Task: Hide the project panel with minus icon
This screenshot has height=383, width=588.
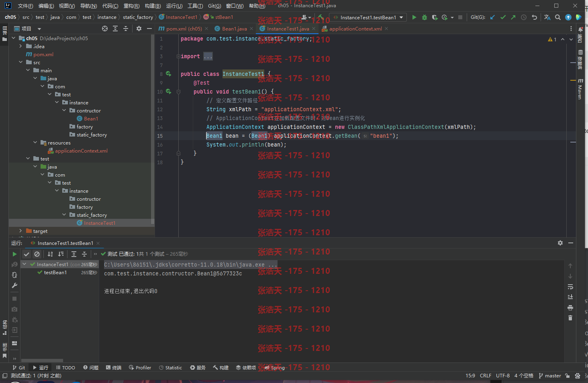Action: tap(149, 29)
